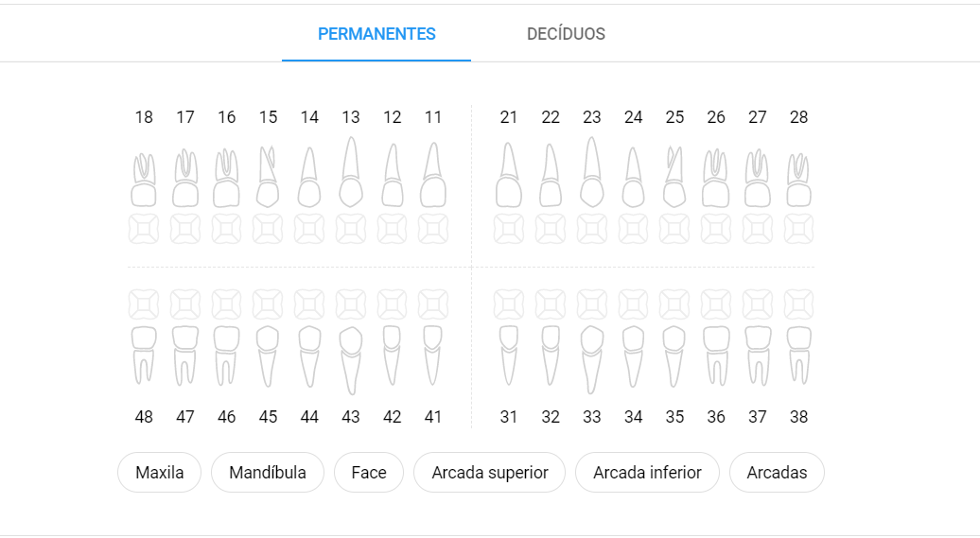Choose Arcada inferior option
The image size is (980, 538).
647,473
